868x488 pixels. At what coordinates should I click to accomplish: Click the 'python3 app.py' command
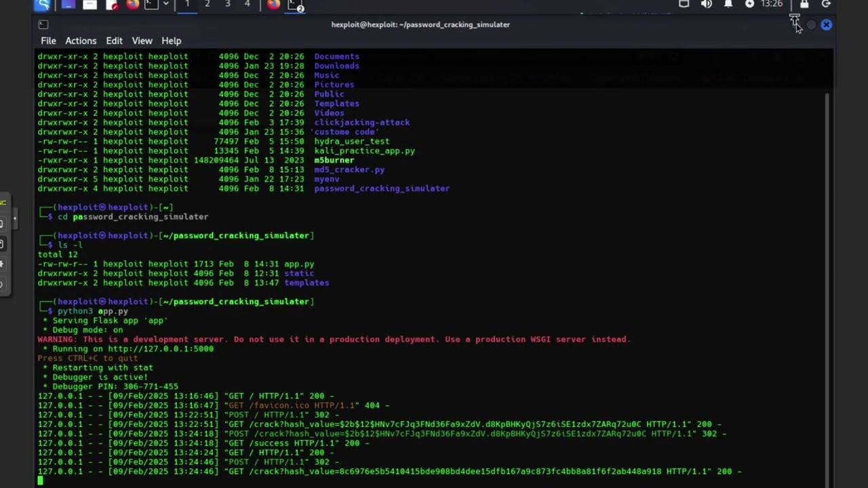[93, 311]
